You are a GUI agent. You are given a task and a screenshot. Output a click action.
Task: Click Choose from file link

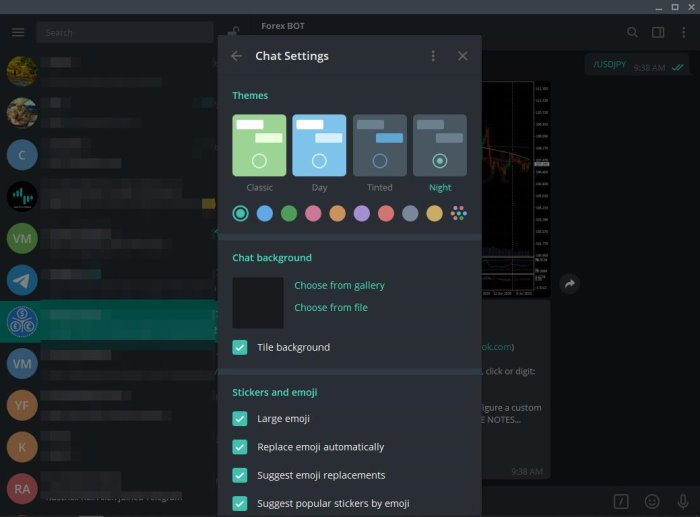[x=331, y=307]
